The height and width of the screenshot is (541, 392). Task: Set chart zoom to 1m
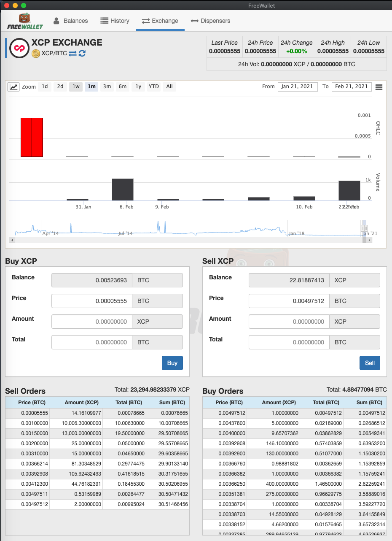click(x=91, y=87)
